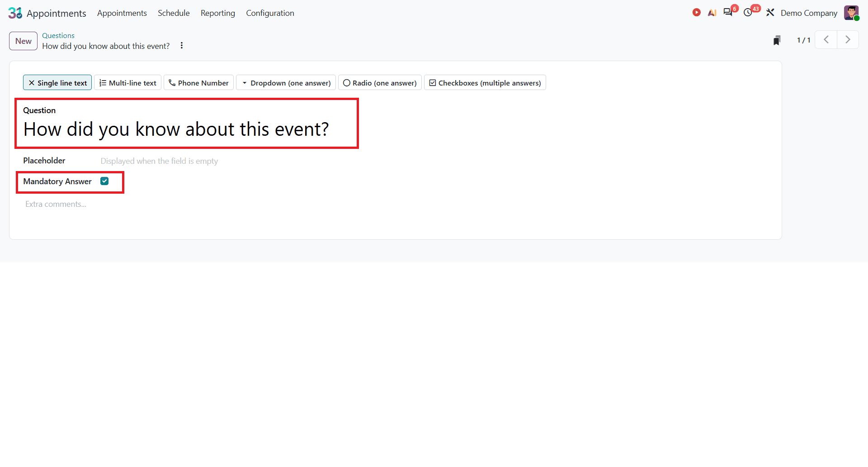Open the three-dot actions menu
The width and height of the screenshot is (868, 467).
point(182,46)
